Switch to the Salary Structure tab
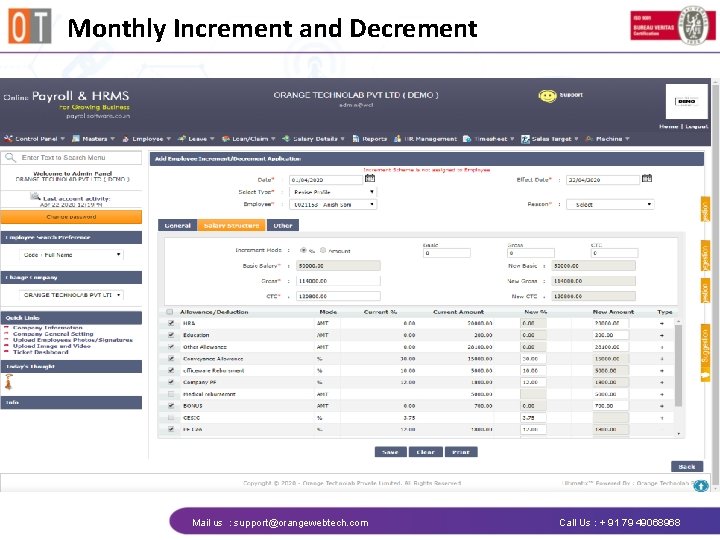This screenshot has height=540, width=720. pyautogui.click(x=231, y=225)
